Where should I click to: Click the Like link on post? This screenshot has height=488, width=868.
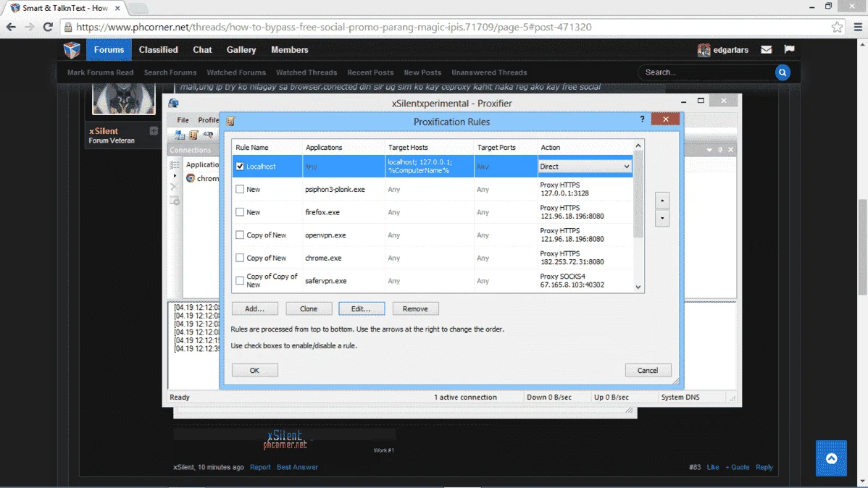[x=712, y=467]
